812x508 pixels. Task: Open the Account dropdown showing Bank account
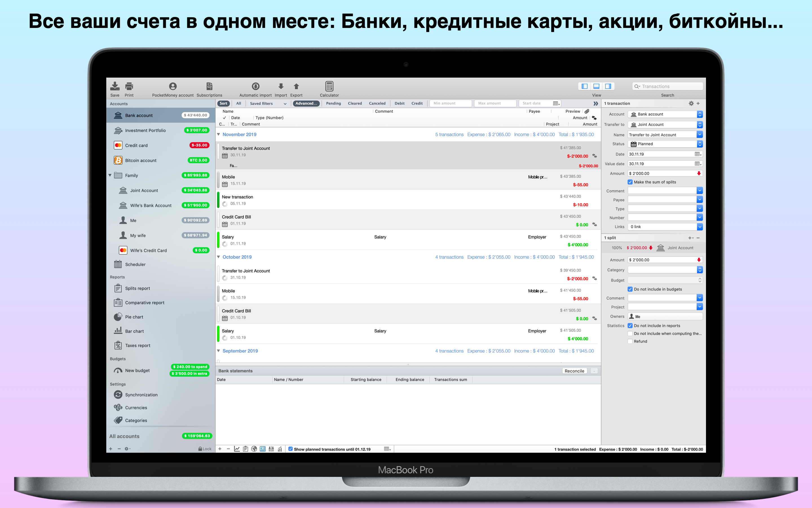pyautogui.click(x=665, y=114)
